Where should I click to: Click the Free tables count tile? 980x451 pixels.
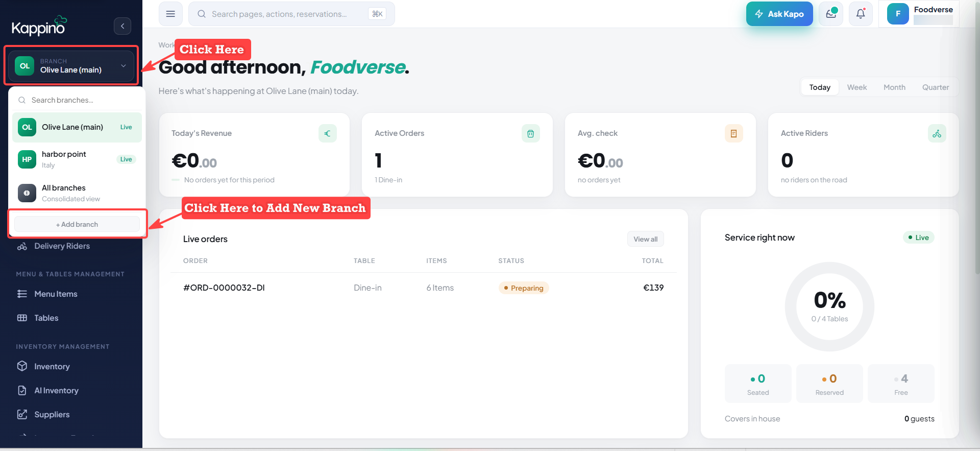[901, 384]
